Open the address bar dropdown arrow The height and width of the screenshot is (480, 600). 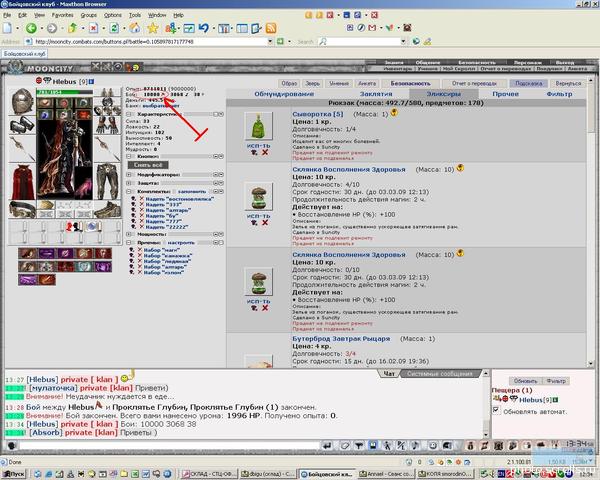pyautogui.click(x=270, y=41)
